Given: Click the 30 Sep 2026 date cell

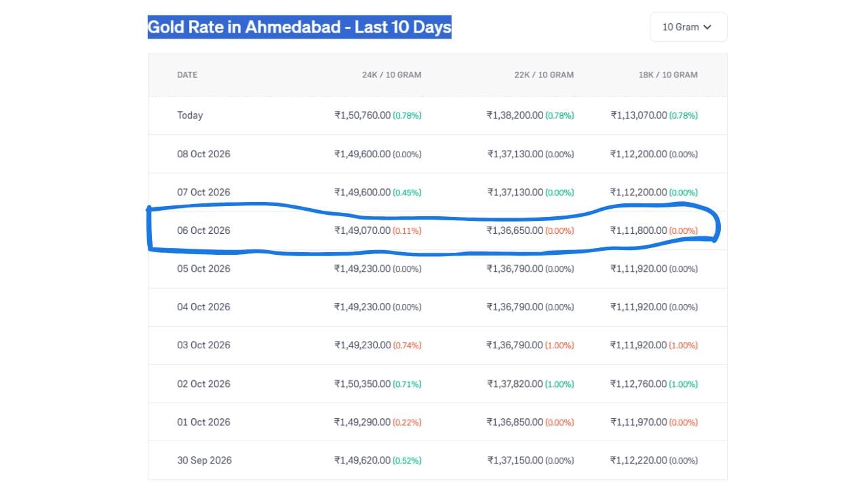Looking at the screenshot, I should pos(204,460).
